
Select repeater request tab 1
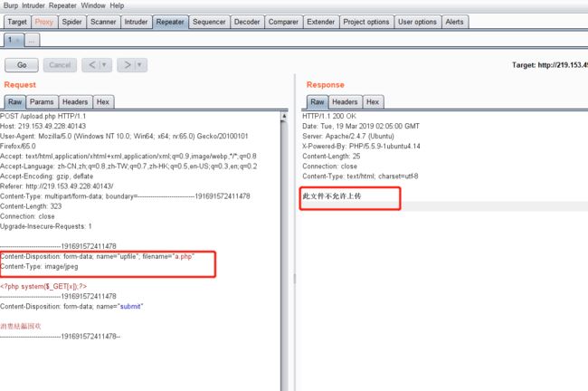coord(14,40)
